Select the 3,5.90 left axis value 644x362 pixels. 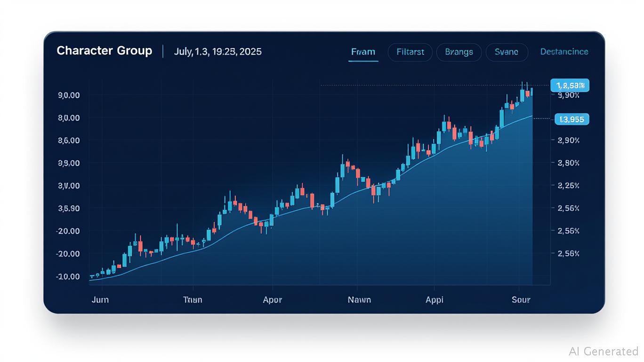tap(68, 208)
